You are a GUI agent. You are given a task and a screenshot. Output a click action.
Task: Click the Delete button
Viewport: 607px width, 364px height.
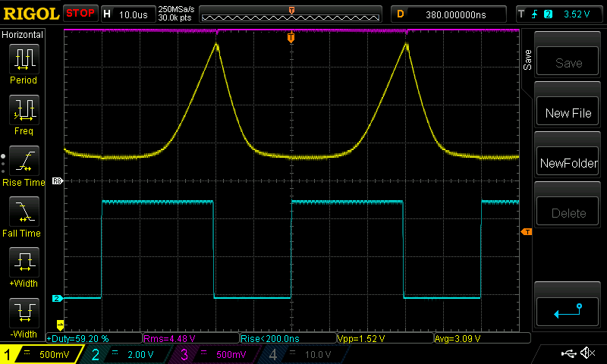click(x=568, y=213)
